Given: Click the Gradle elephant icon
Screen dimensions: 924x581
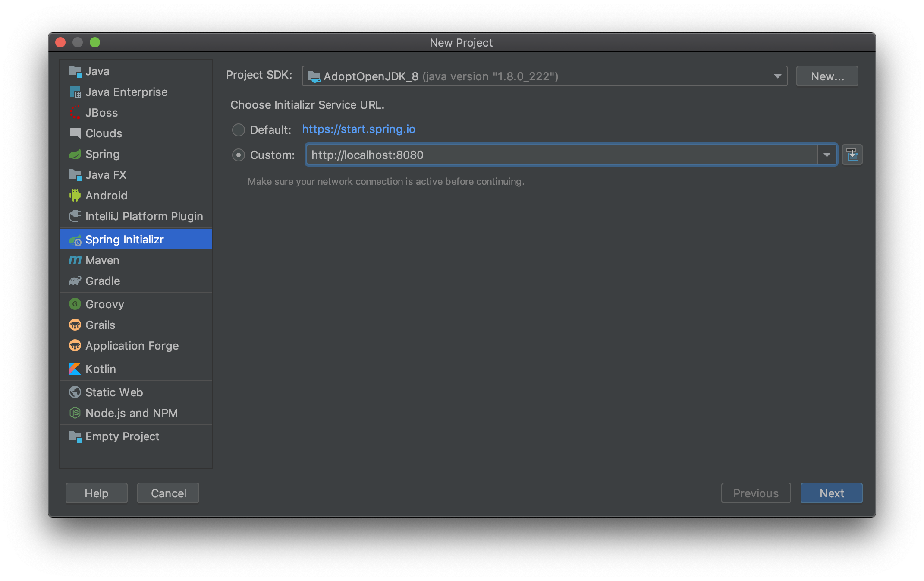Looking at the screenshot, I should pos(75,281).
